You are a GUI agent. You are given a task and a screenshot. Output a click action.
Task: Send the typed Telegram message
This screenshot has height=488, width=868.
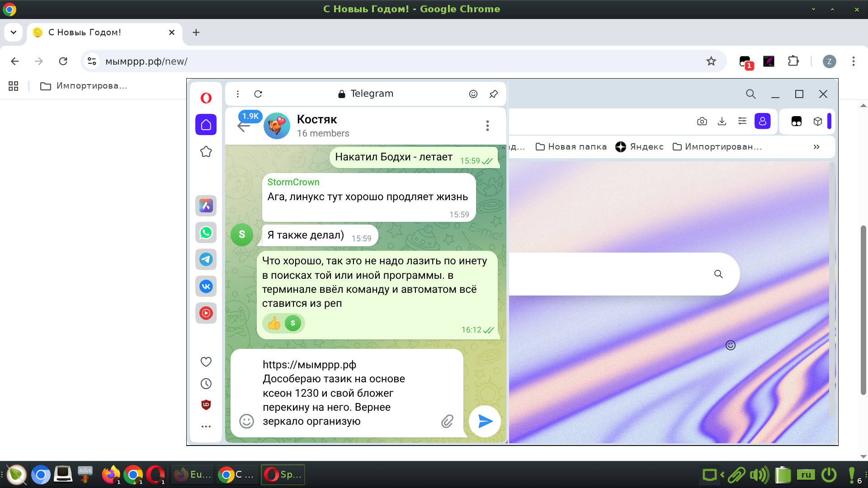[485, 421]
